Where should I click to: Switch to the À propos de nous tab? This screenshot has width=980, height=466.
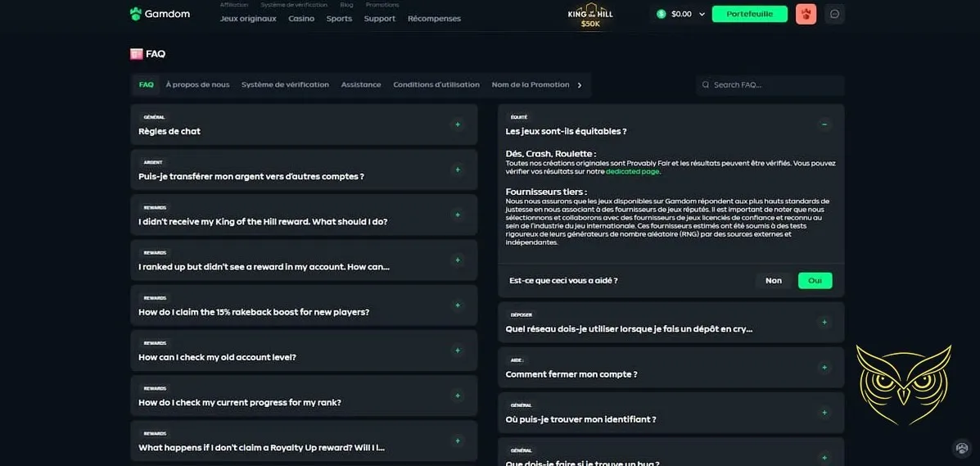(197, 84)
